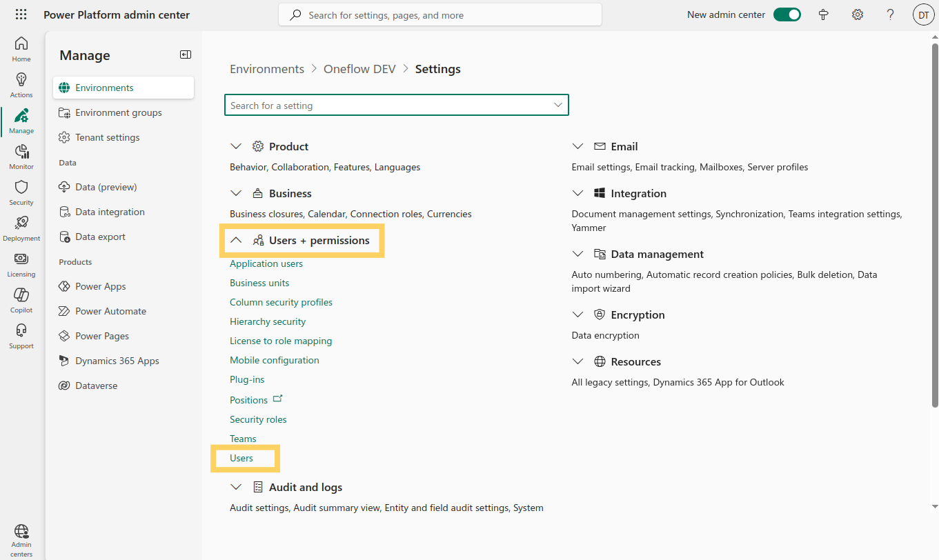Click the pin icon in header
This screenshot has width=939, height=560.
823,14
